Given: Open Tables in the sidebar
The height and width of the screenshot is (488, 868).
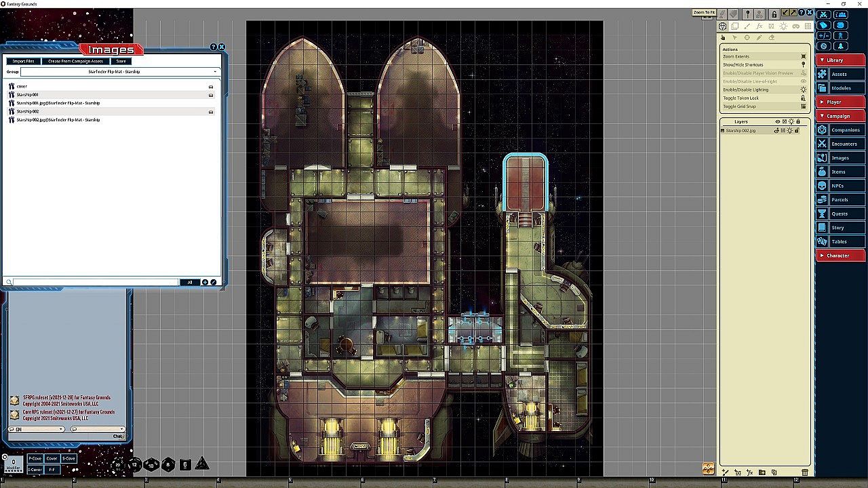Looking at the screenshot, I should coord(841,241).
